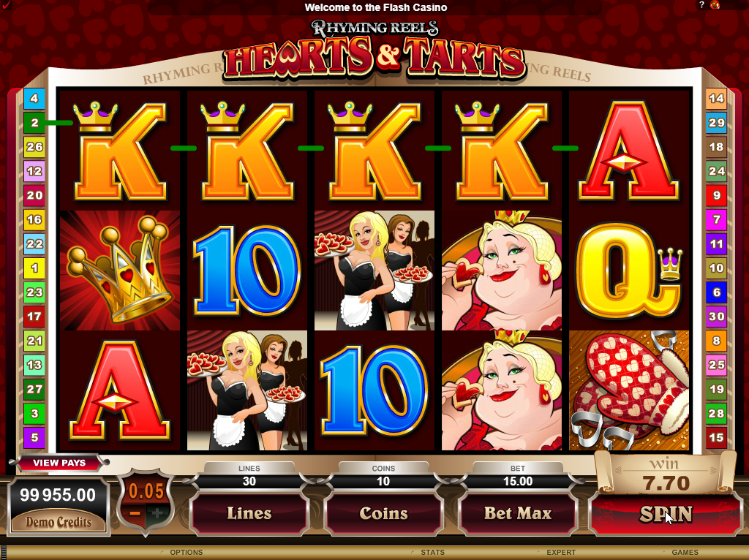Click the help question mark icon
This screenshot has width=749, height=560.
point(701,5)
